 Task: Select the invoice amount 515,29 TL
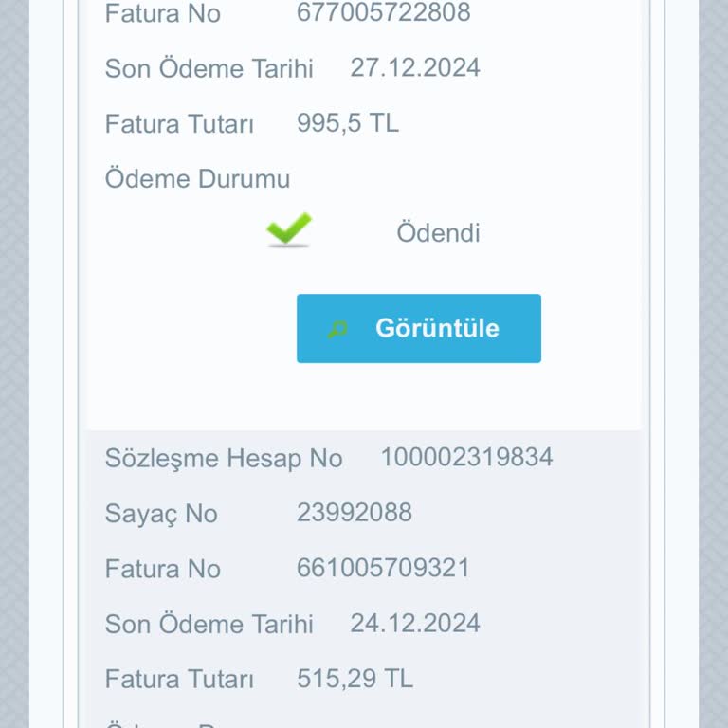[x=355, y=679]
